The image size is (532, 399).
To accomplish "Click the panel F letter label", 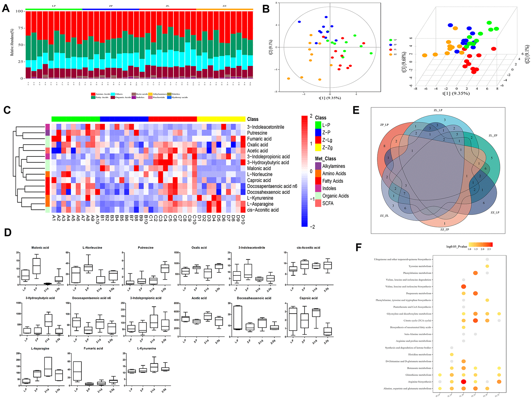I will [359, 247].
